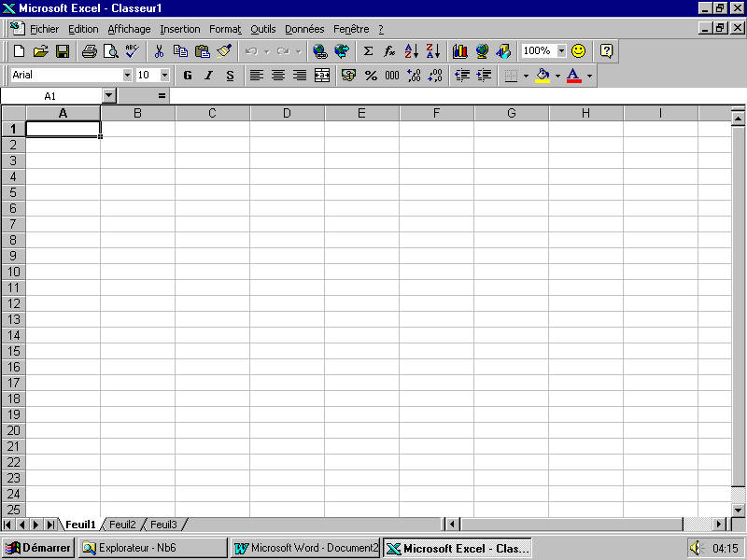Viewport: 747px width, 560px height.
Task: Open the Démarrer start button
Action: 38,548
